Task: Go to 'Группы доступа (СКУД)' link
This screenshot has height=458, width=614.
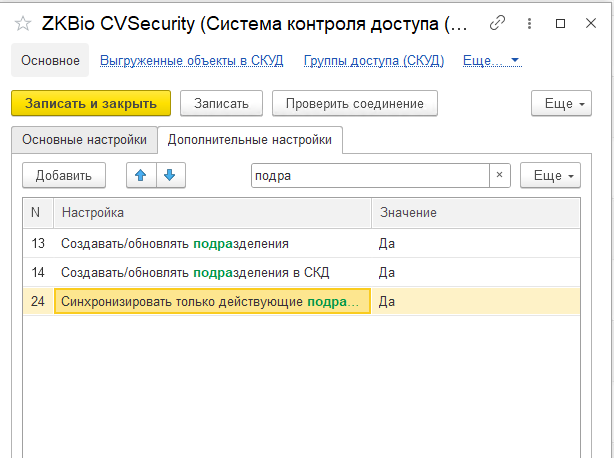Action: point(374,61)
